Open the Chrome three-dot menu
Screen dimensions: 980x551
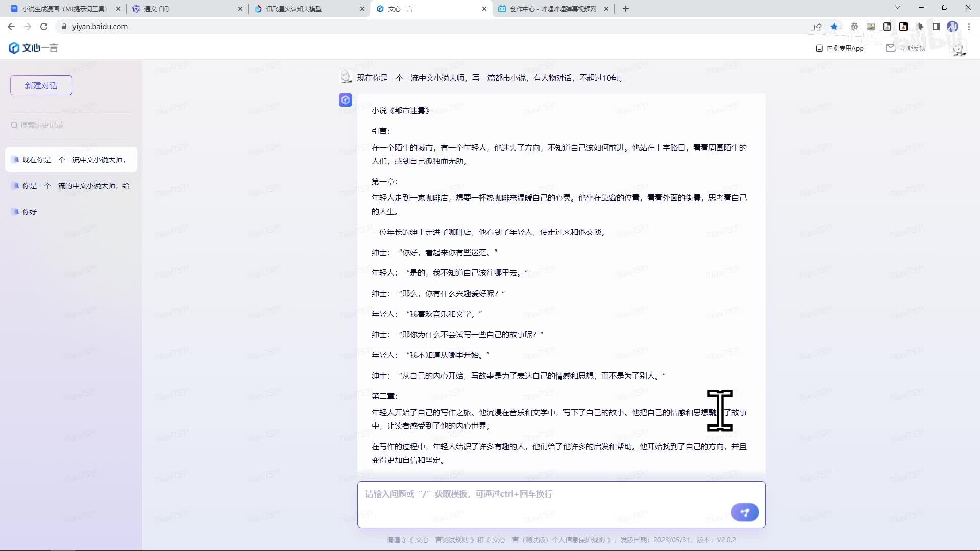pos(969,27)
